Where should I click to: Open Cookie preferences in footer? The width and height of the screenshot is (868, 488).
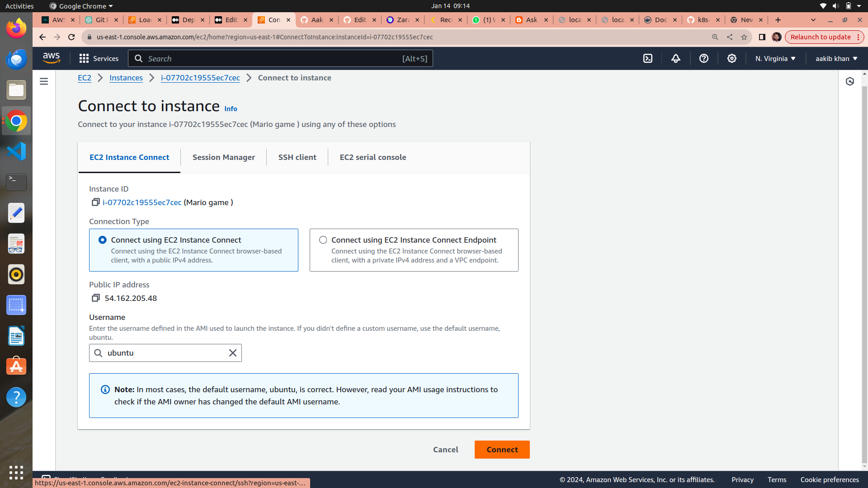830,480
